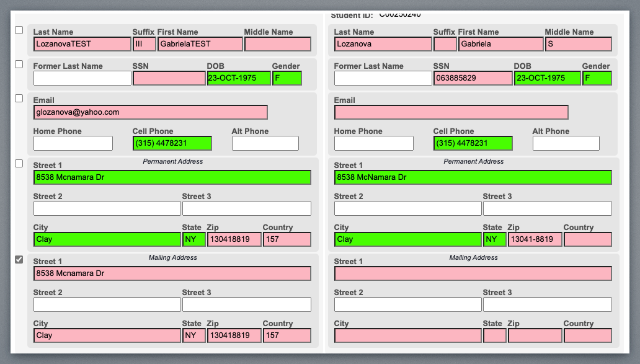Viewport: 640px width, 364px height.
Task: Focus the empty Email field in right panel
Action: click(x=451, y=112)
